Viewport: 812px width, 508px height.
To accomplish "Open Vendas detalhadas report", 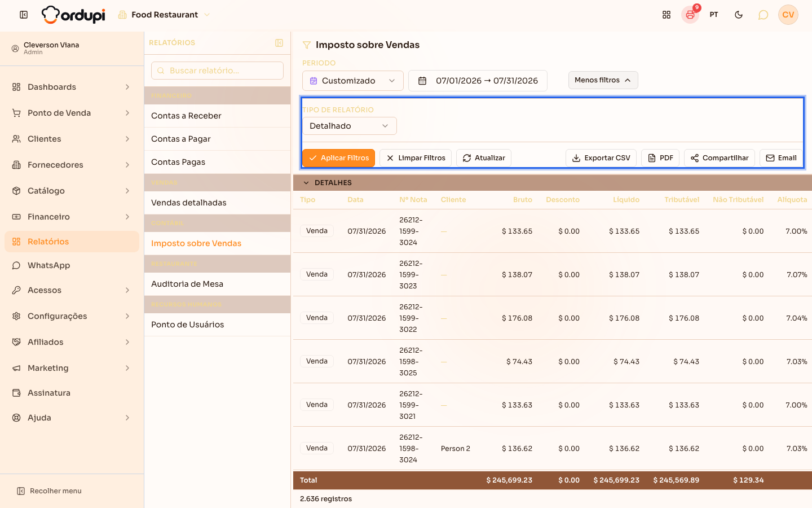I will click(x=217, y=203).
